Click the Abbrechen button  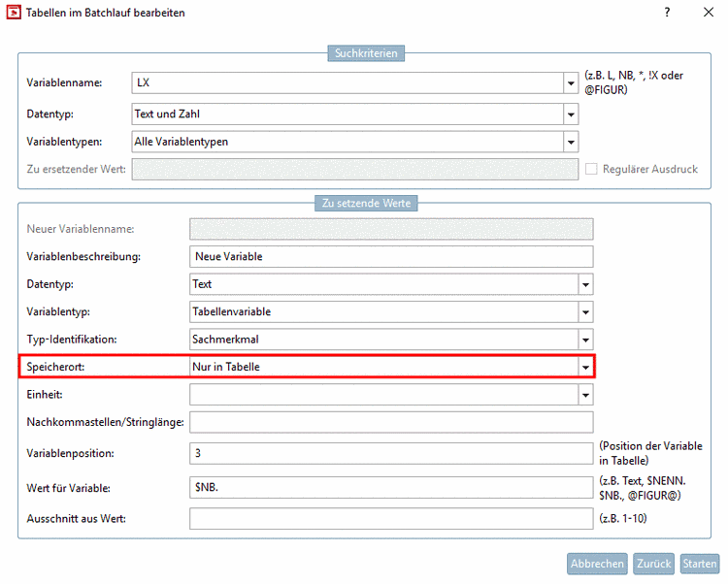click(597, 564)
